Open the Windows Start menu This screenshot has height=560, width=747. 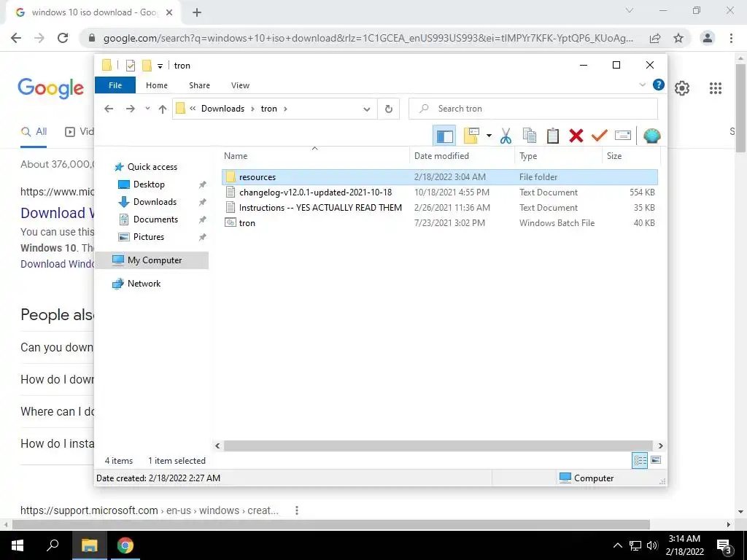coord(18,545)
